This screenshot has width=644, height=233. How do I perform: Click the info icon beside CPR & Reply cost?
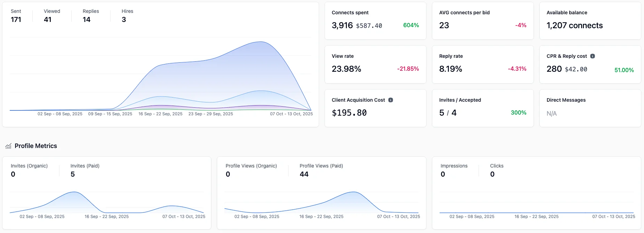point(593,56)
